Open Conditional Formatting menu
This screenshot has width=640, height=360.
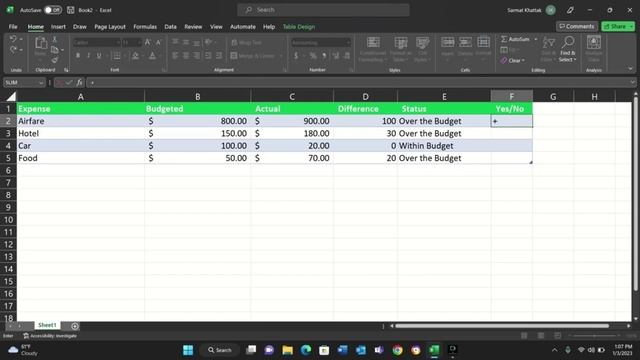click(x=373, y=49)
